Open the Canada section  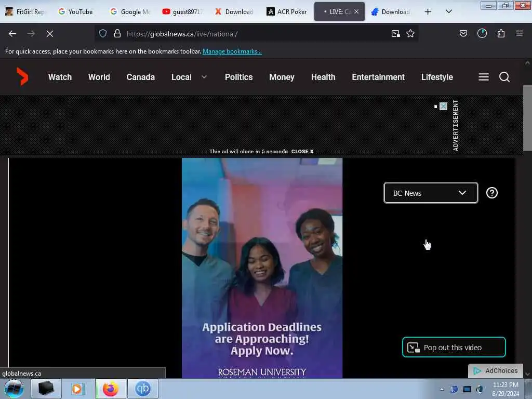pyautogui.click(x=140, y=77)
